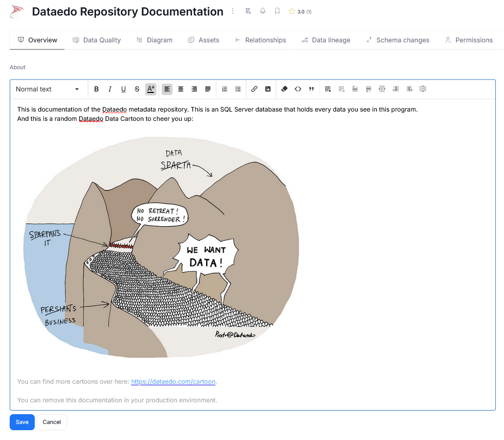Open the dataedo.com/cartoon link
Screen dimensions: 504x440
(173, 382)
